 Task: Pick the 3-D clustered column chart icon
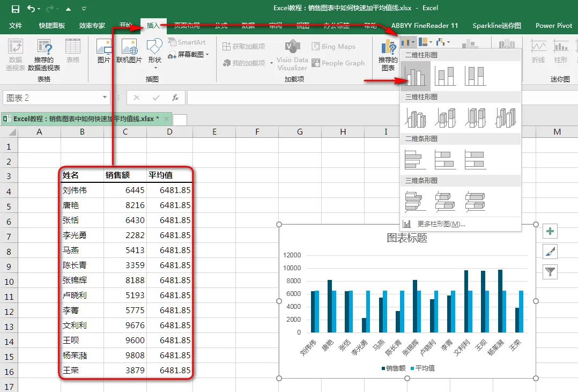pyautogui.click(x=416, y=117)
